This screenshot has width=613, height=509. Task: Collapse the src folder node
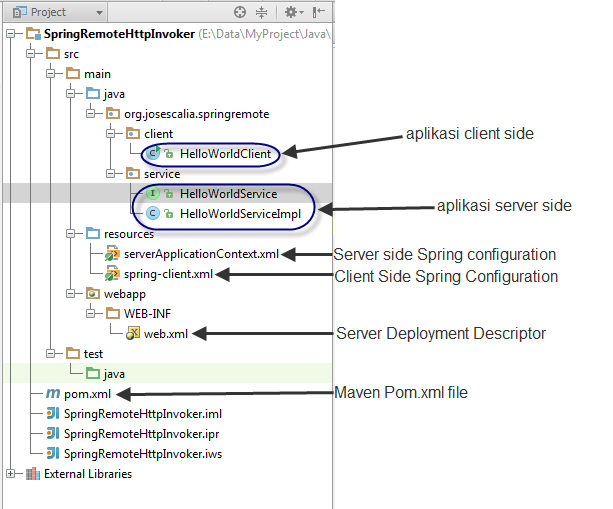click(30, 54)
